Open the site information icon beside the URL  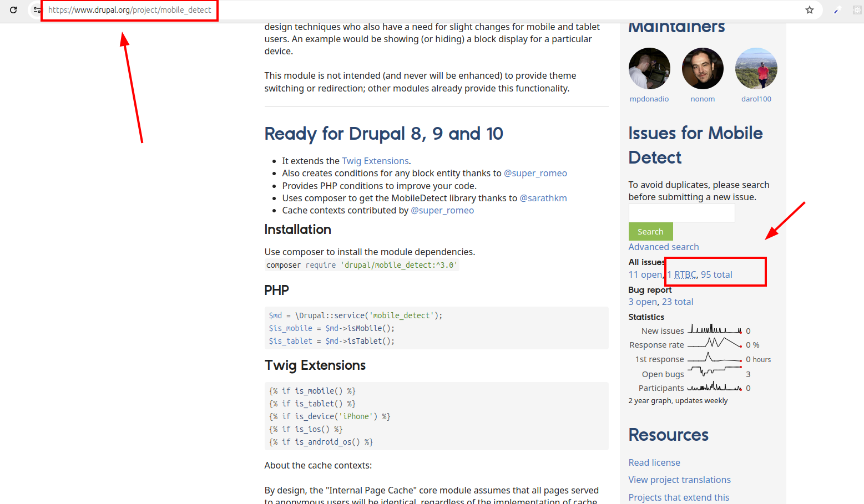(37, 10)
